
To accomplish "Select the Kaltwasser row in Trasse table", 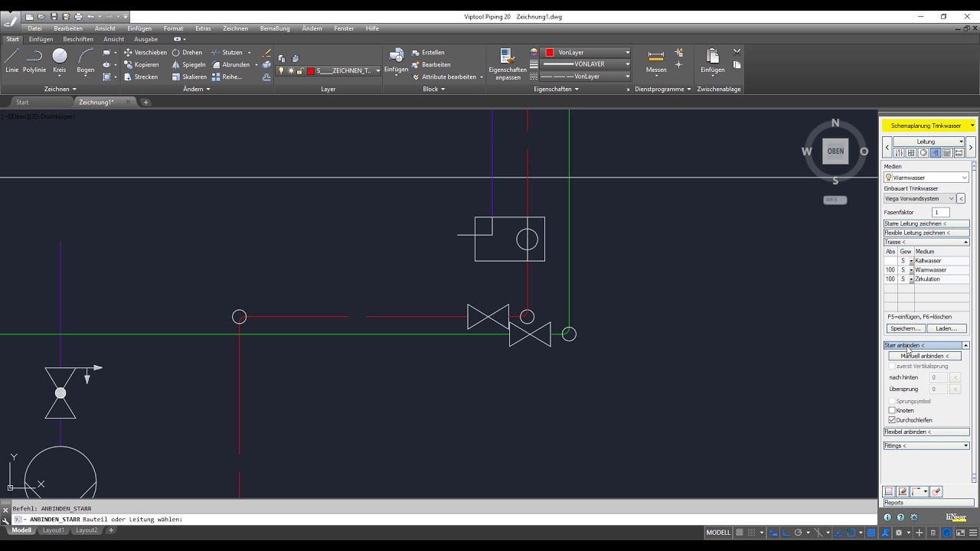I will 926,261.
